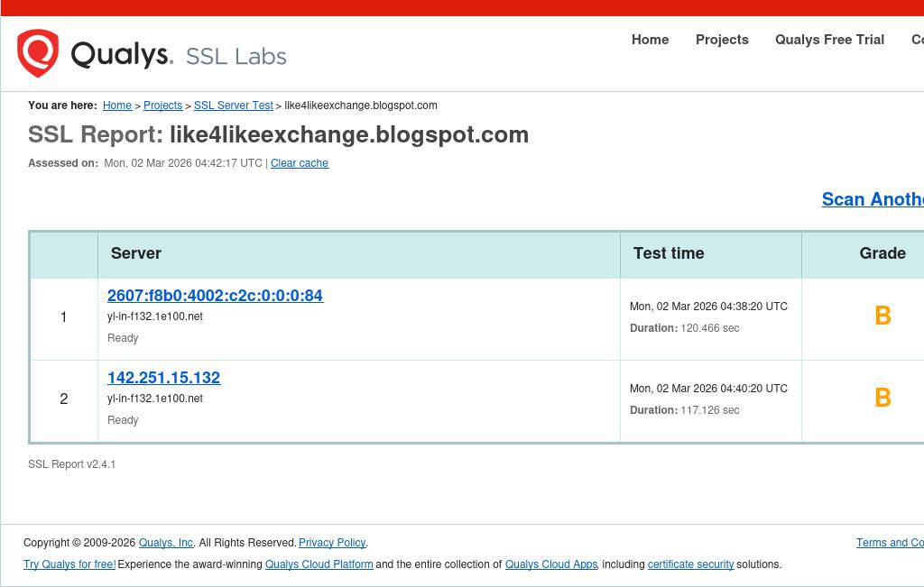The image size is (924, 587).
Task: Click grade B for the first server
Action: click(882, 316)
